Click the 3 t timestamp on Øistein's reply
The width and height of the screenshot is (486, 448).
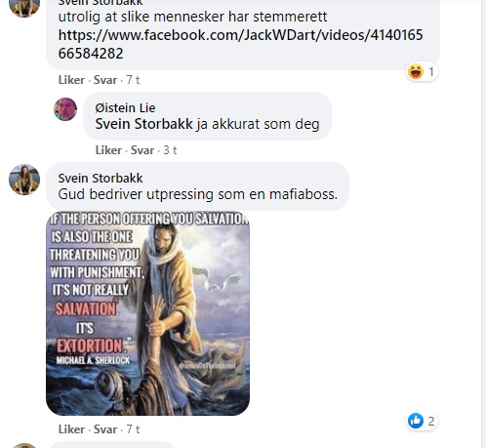[x=170, y=150]
